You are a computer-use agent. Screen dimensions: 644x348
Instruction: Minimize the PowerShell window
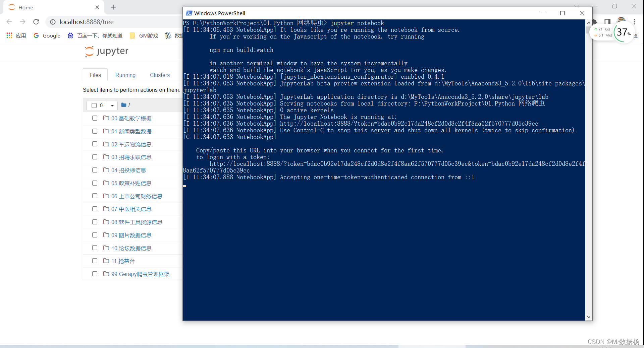pyautogui.click(x=543, y=13)
